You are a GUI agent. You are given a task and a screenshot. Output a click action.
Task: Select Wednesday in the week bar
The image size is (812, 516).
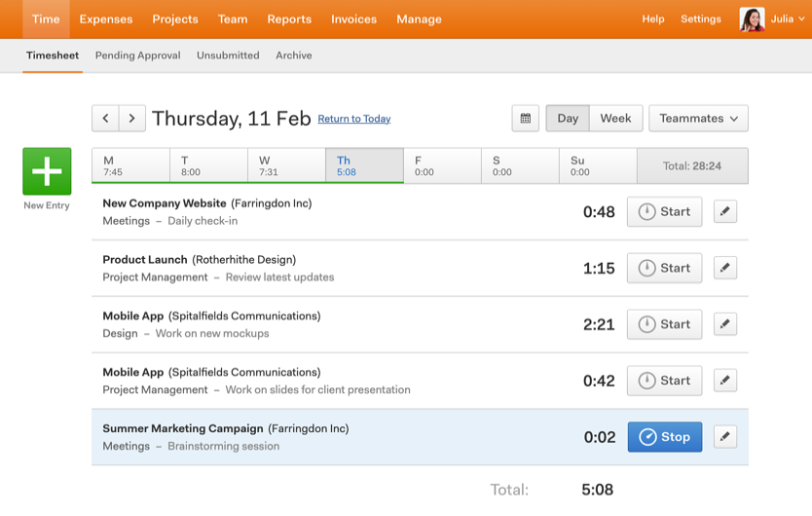(x=286, y=166)
